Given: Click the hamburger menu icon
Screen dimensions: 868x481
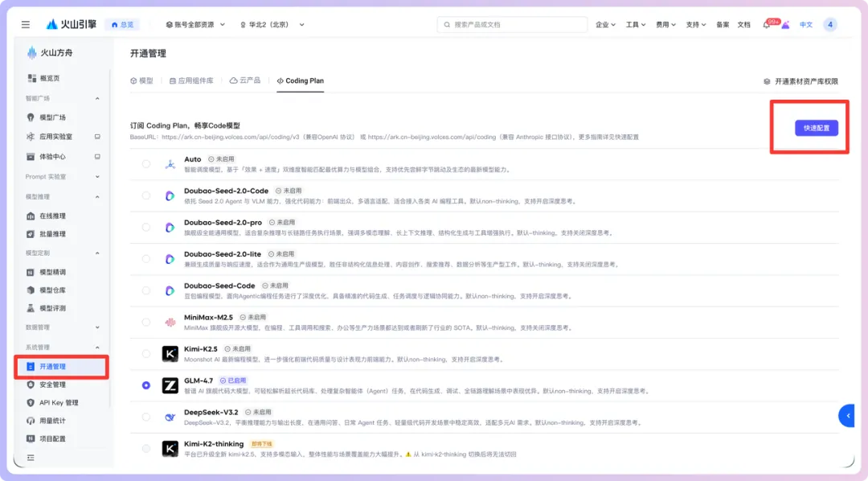Looking at the screenshot, I should [26, 25].
